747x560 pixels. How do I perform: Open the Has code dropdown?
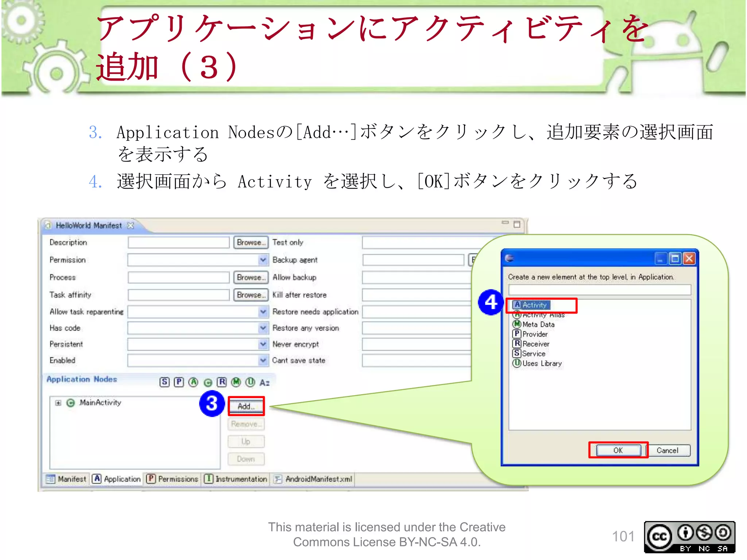coord(263,328)
